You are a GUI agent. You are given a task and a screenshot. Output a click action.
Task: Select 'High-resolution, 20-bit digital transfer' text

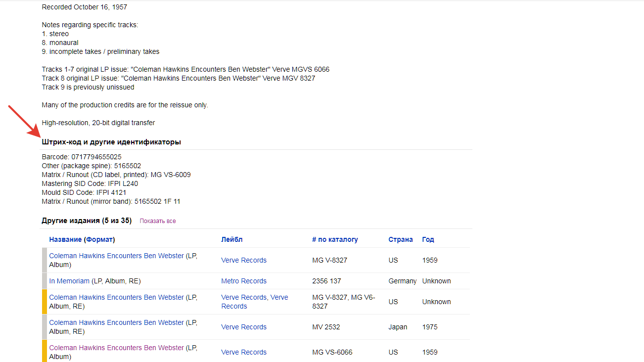pos(98,123)
